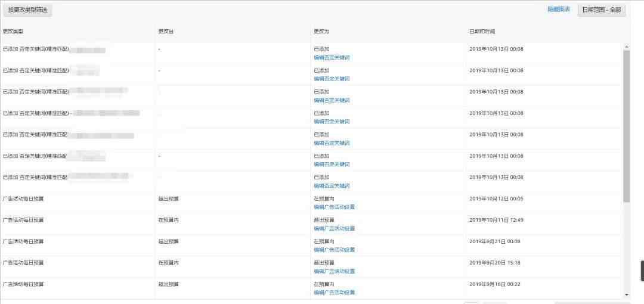The height and width of the screenshot is (304, 644).
Task: Click the dark side tab at right edge
Action: pyautogui.click(x=642, y=271)
